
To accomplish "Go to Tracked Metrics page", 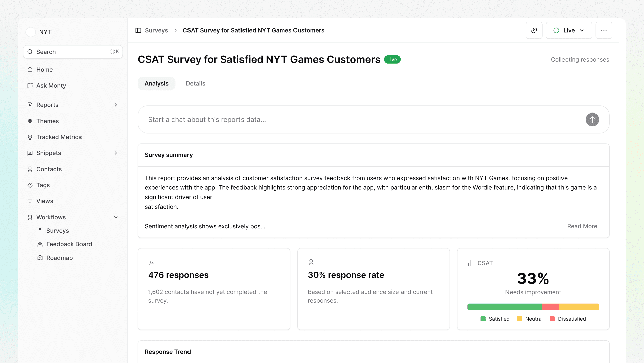I will coord(59,137).
